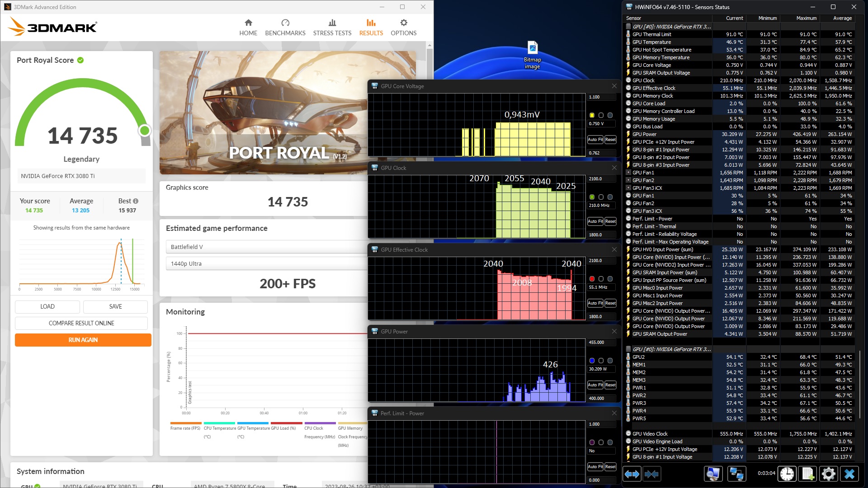Select middle radio circle in GPU Power graph
The image size is (868, 488).
[601, 361]
